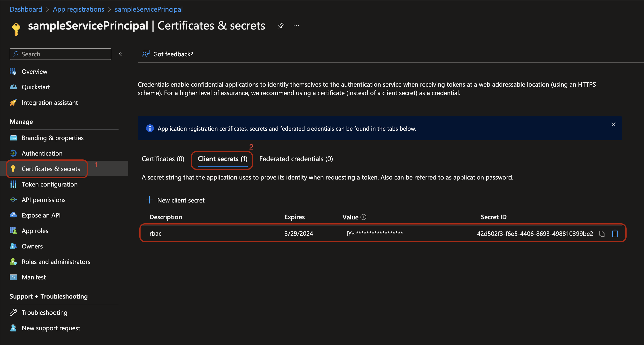This screenshot has height=345, width=644.
Task: Open the Integration assistant rocket icon
Action: [x=13, y=103]
